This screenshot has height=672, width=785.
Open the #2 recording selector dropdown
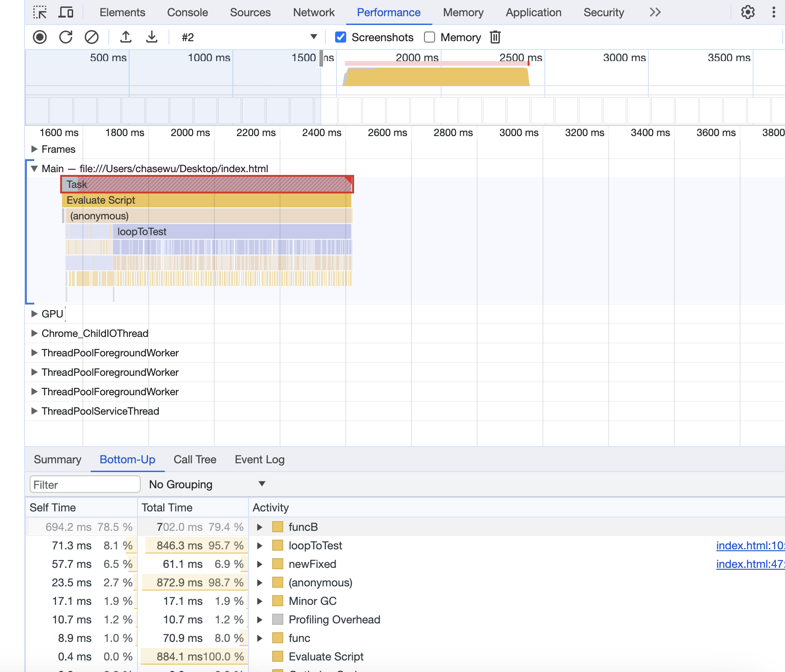[x=249, y=37]
